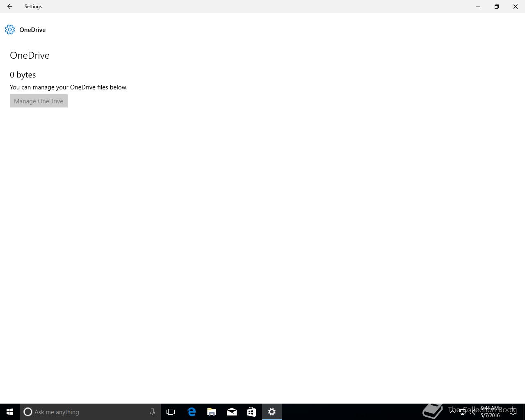Click the Settings gear taskbar icon

pyautogui.click(x=272, y=412)
